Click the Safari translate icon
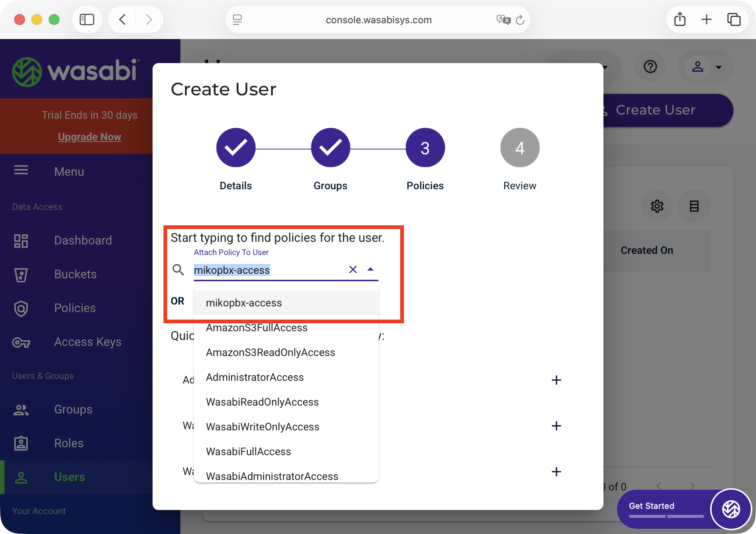756x534 pixels. point(503,20)
